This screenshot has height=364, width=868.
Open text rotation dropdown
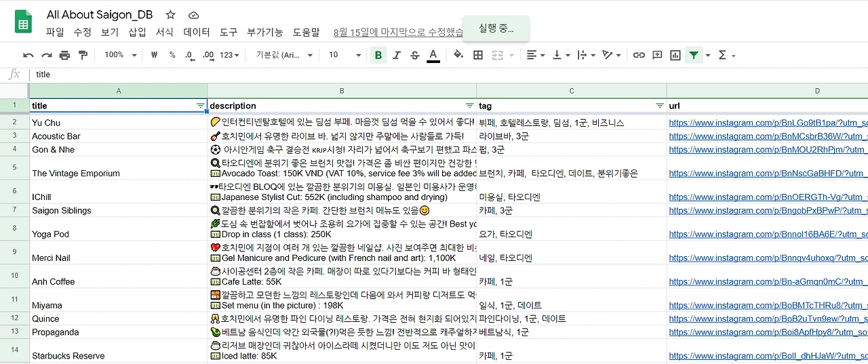[612, 55]
